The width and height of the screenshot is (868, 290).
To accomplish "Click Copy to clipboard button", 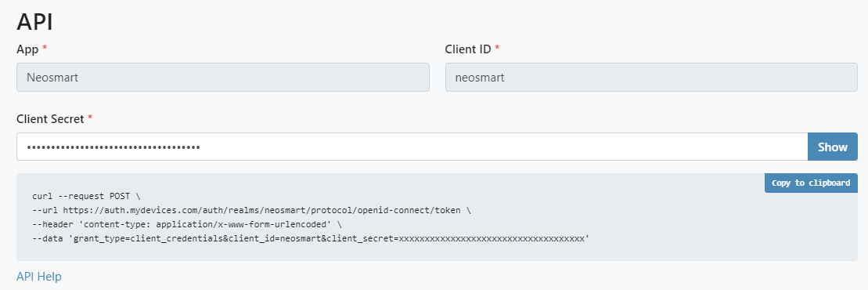I will pyautogui.click(x=811, y=183).
